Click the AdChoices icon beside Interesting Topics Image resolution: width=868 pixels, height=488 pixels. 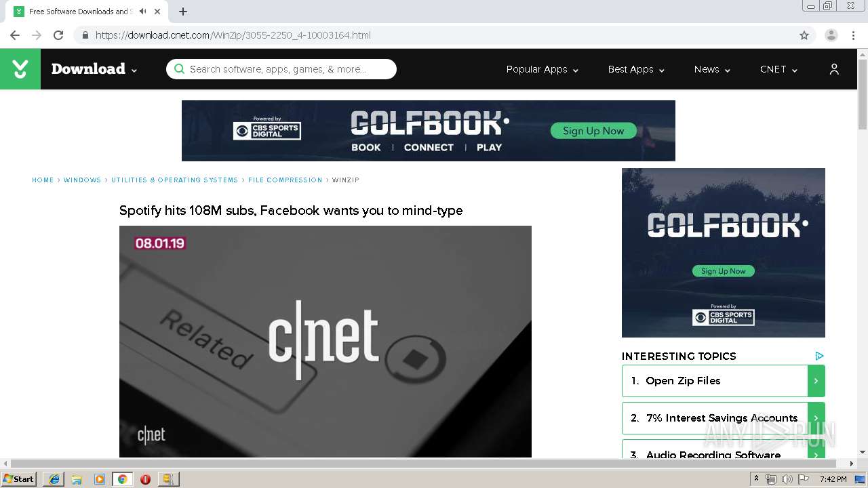(819, 356)
